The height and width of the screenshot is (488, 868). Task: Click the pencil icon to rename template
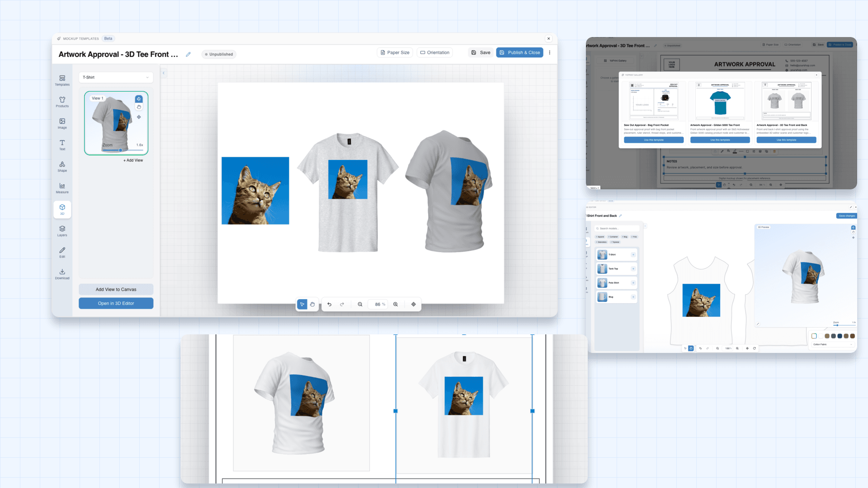click(x=188, y=54)
